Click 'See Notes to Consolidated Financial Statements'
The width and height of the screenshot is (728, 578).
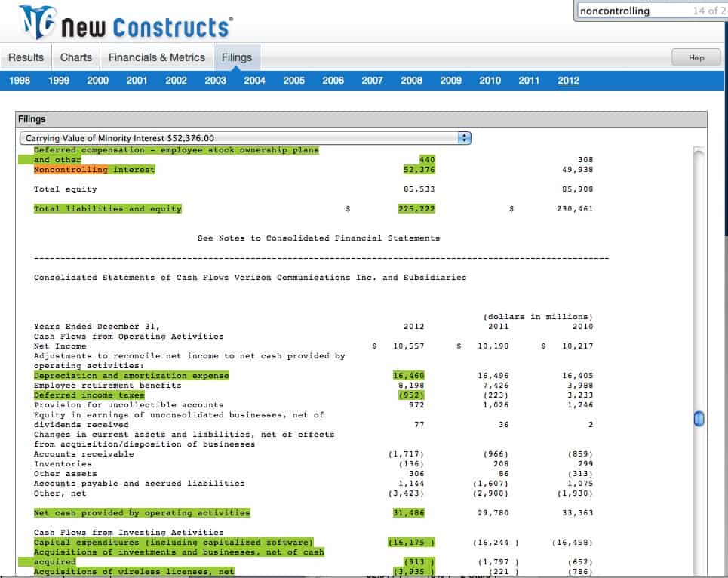[x=318, y=238]
